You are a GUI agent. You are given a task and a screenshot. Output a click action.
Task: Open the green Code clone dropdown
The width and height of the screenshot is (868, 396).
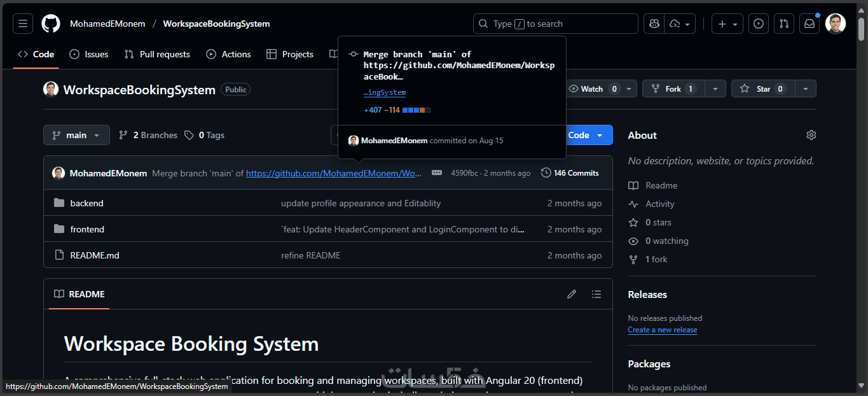click(x=588, y=135)
